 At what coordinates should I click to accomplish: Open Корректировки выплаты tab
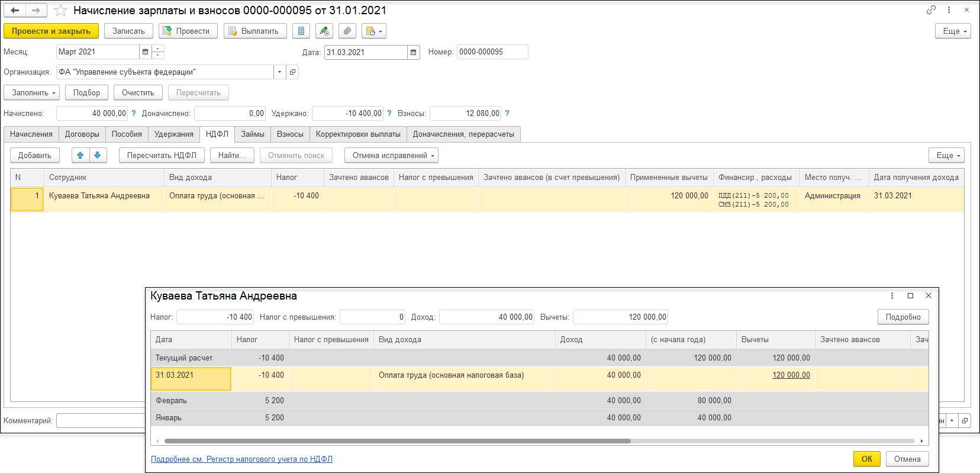coord(358,134)
